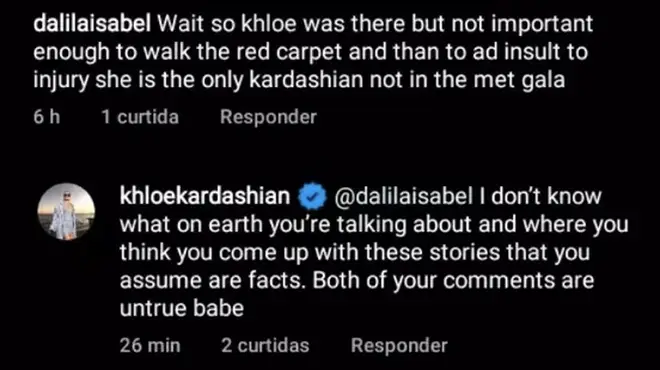Click the blue verified badge beside khloekardashian
This screenshot has width=660, height=370.
[312, 197]
